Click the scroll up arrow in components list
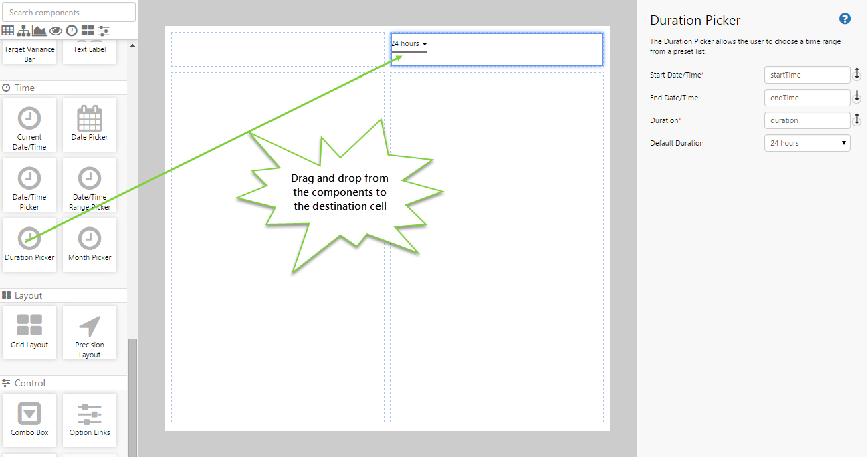Viewport: 868px width, 457px height. (x=132, y=45)
